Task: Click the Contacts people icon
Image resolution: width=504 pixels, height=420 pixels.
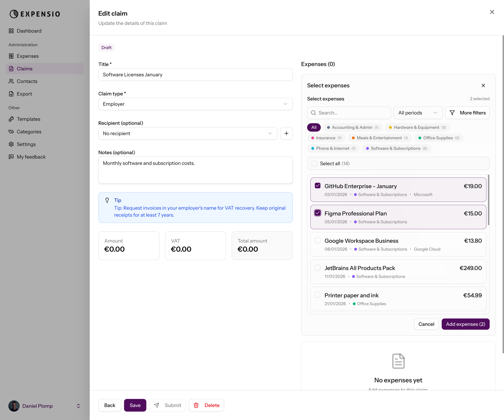Action: pos(11,81)
